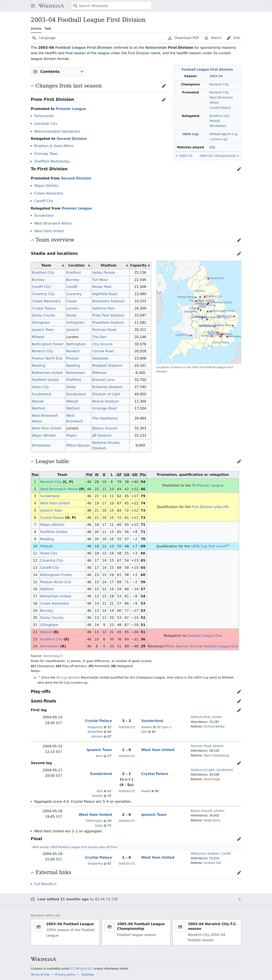
Task: Open the Nationwide link in the intro
Action: pyautogui.click(x=156, y=47)
